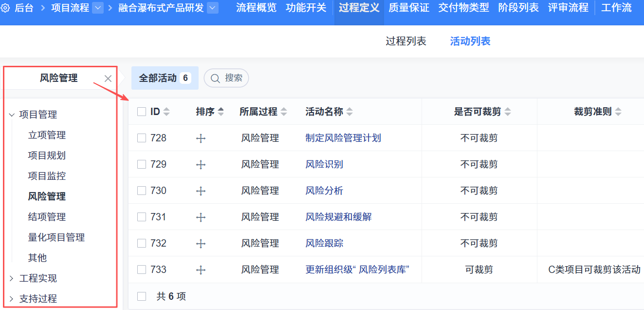Sort by the 是否可裁剪 column arrows
The width and height of the screenshot is (644, 310).
tap(508, 112)
